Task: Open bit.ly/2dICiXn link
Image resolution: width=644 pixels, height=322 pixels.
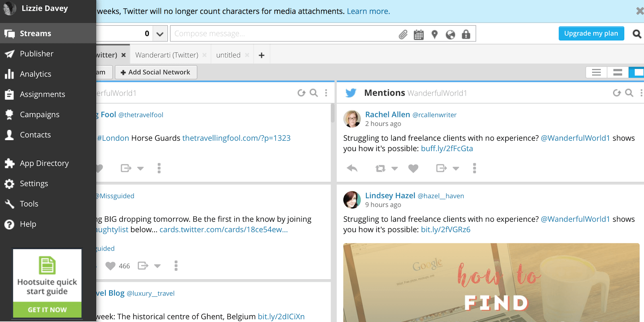Action: tap(281, 317)
